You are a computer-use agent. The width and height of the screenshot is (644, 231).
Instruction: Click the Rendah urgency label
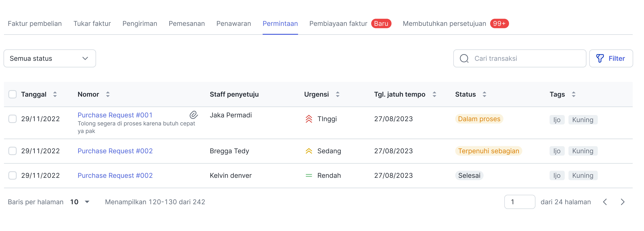tap(329, 176)
